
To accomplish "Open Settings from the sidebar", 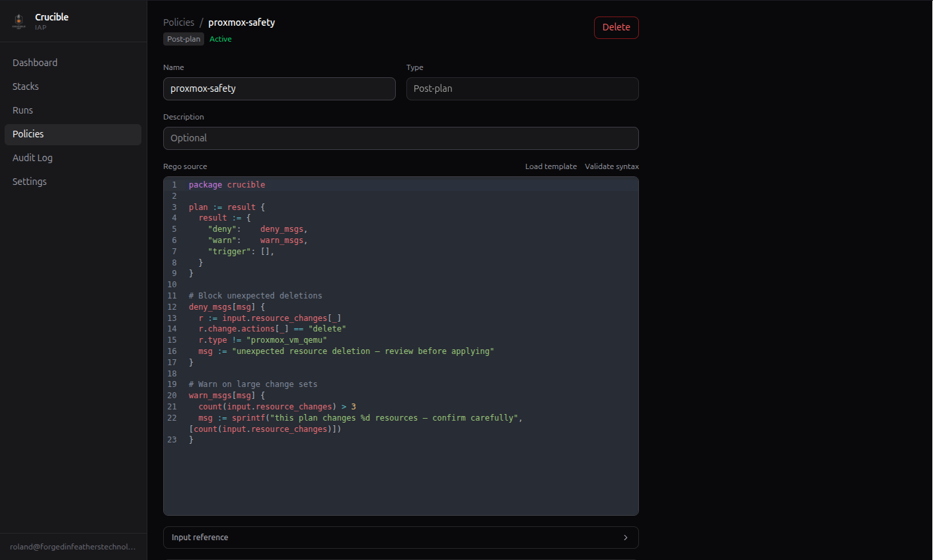I will click(x=29, y=181).
